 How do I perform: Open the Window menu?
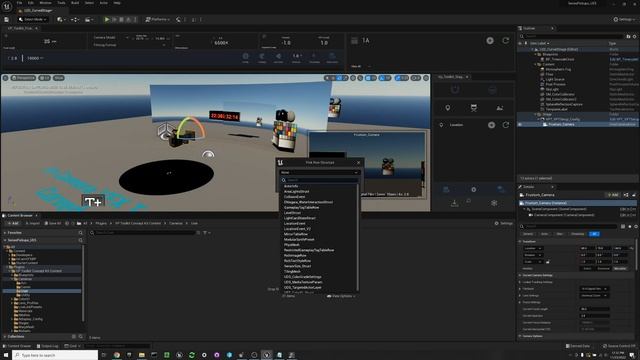pyautogui.click(x=45, y=3)
